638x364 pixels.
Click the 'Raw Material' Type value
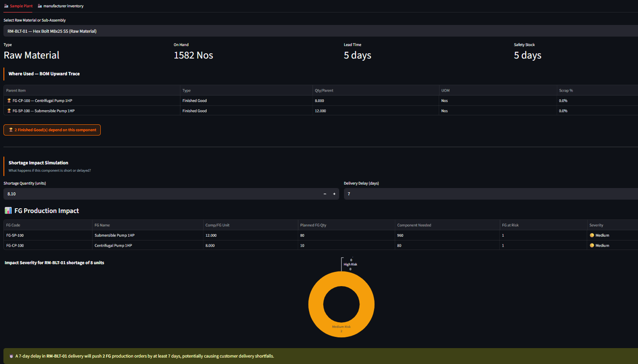31,55
